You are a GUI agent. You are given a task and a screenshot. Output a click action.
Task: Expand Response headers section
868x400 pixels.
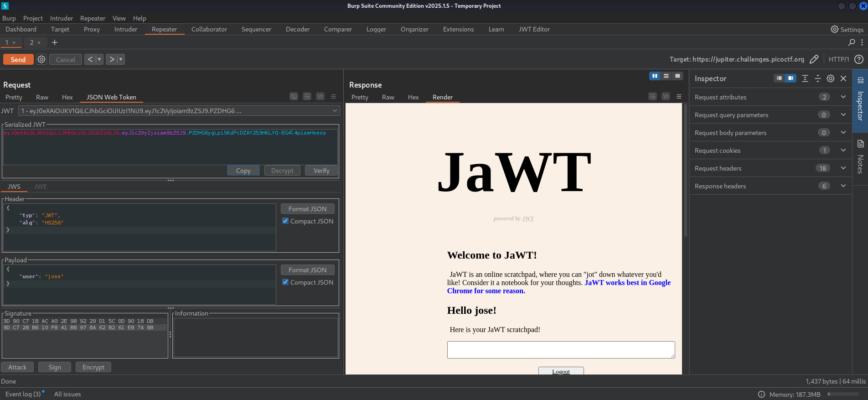(843, 186)
